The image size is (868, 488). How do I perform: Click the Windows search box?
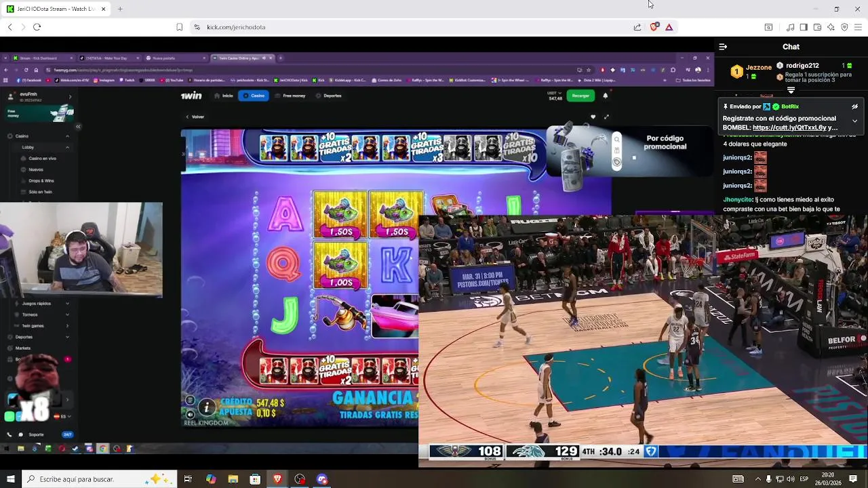click(99, 479)
